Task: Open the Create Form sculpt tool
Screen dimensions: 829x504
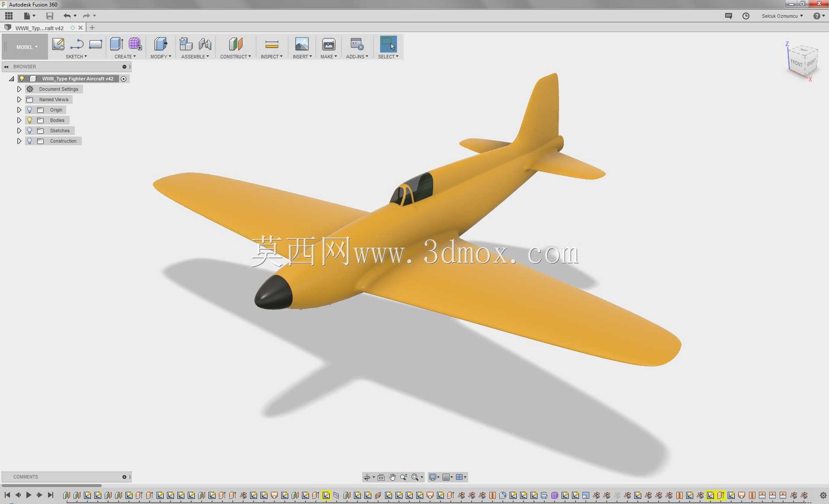Action: 135,44
